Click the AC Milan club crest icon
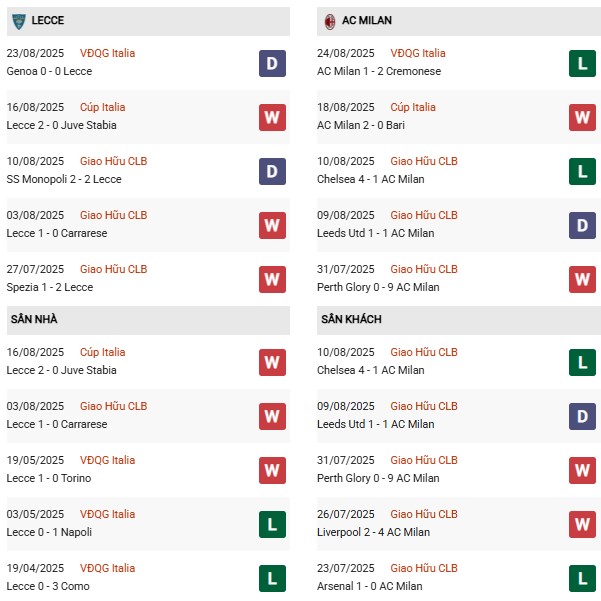 tap(329, 20)
